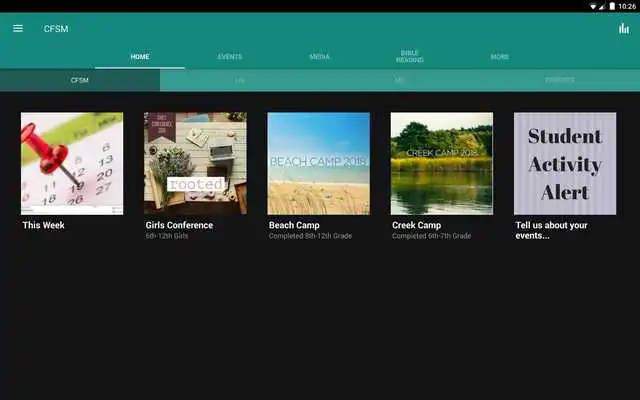Tap the battery status icon

coord(611,6)
